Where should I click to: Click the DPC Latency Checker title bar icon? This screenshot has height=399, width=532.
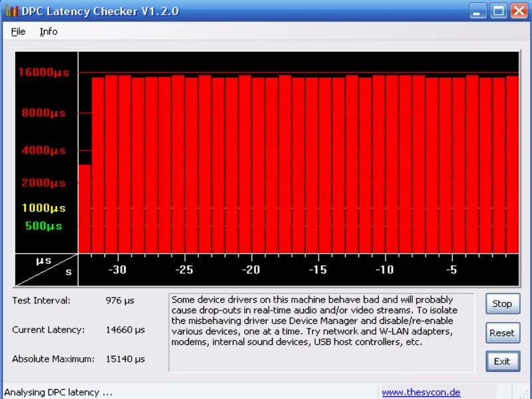[x=11, y=11]
